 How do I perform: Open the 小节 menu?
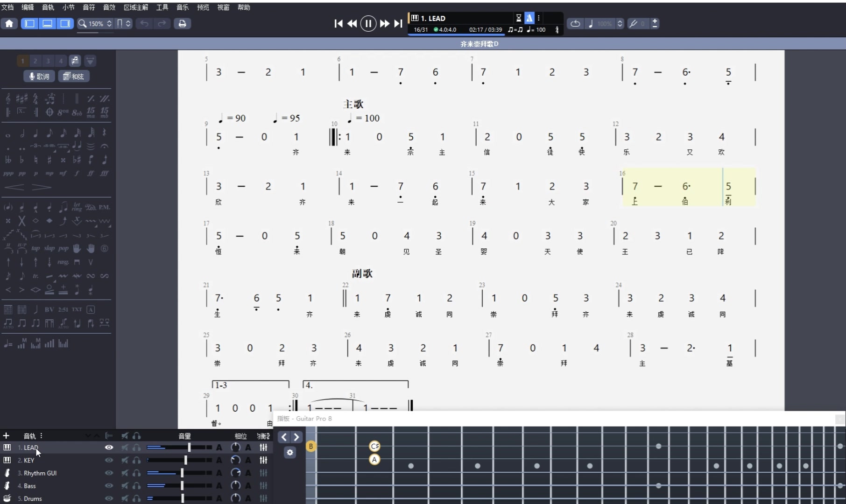tap(68, 7)
